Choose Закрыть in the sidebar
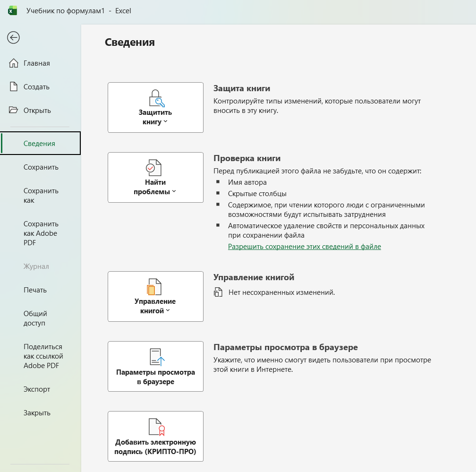Viewport: 476px width, 472px height. click(41, 413)
